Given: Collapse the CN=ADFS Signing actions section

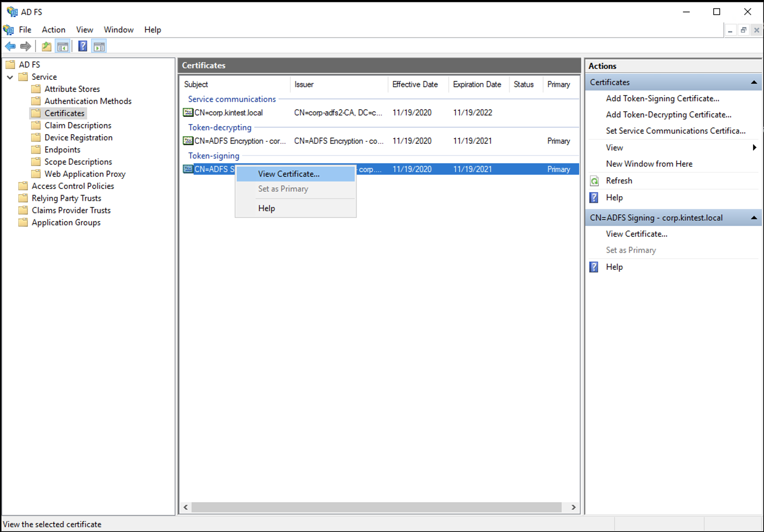Looking at the screenshot, I should coord(754,218).
